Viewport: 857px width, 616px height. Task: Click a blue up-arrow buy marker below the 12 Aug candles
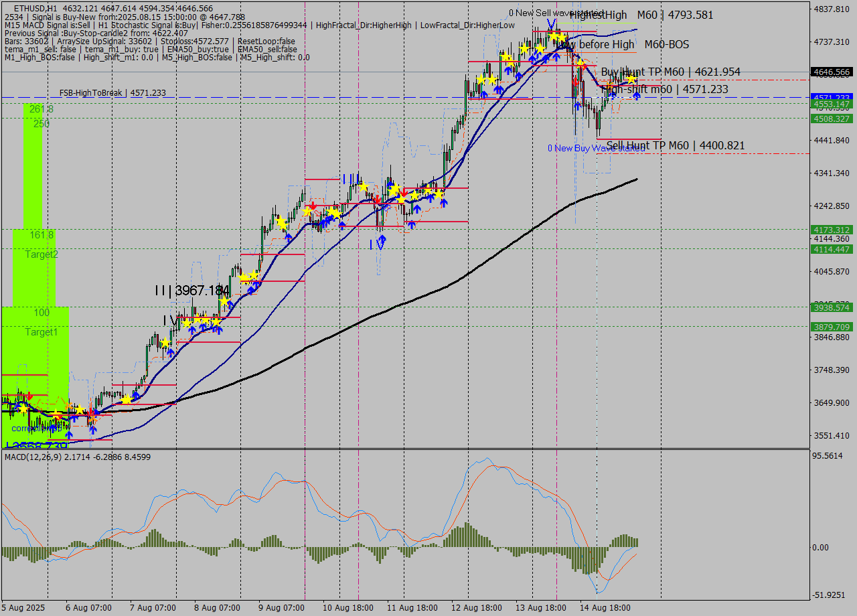499,88
